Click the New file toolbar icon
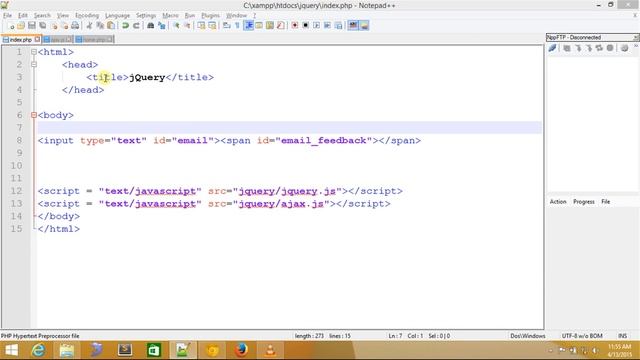Screen dimensions: 640x360 point(11,26)
